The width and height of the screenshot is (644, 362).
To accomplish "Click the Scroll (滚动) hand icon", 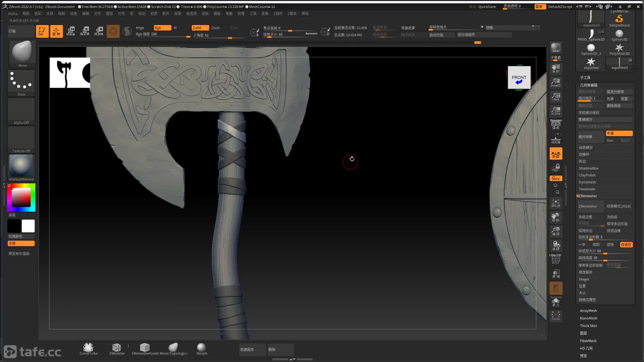I will click(x=556, y=68).
